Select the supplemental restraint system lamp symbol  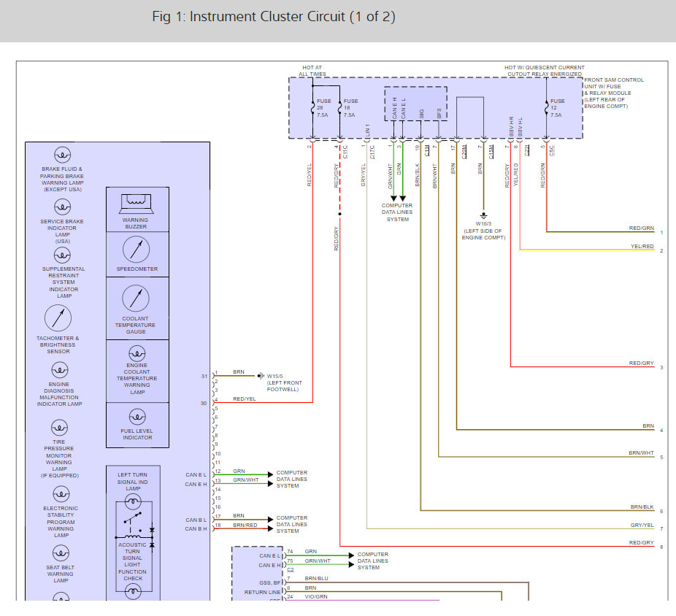63,255
